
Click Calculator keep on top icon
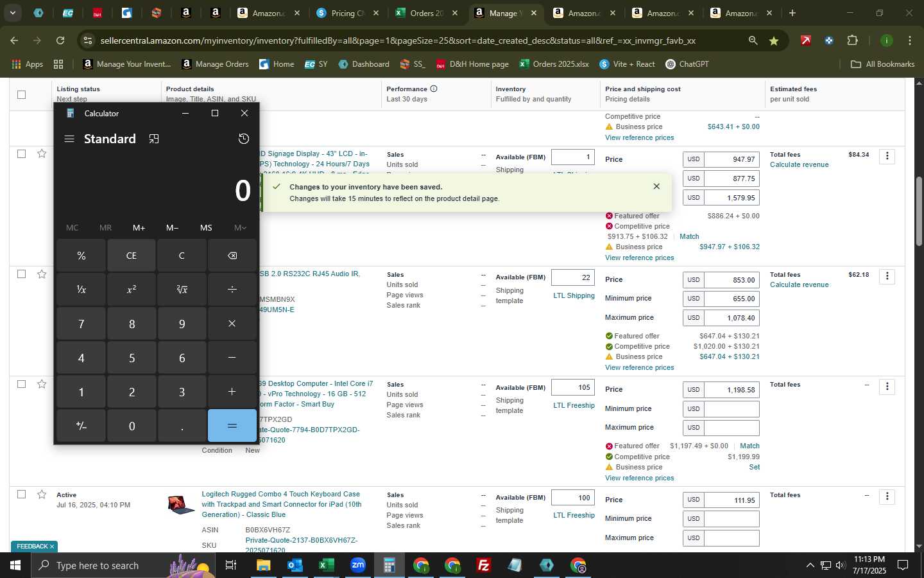(154, 139)
